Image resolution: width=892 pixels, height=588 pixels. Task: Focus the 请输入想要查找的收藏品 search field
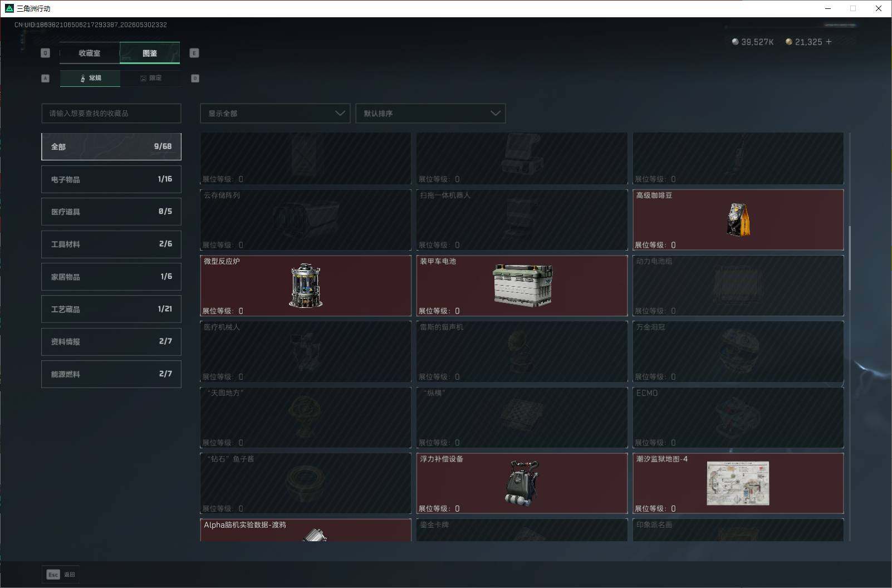tap(111, 113)
